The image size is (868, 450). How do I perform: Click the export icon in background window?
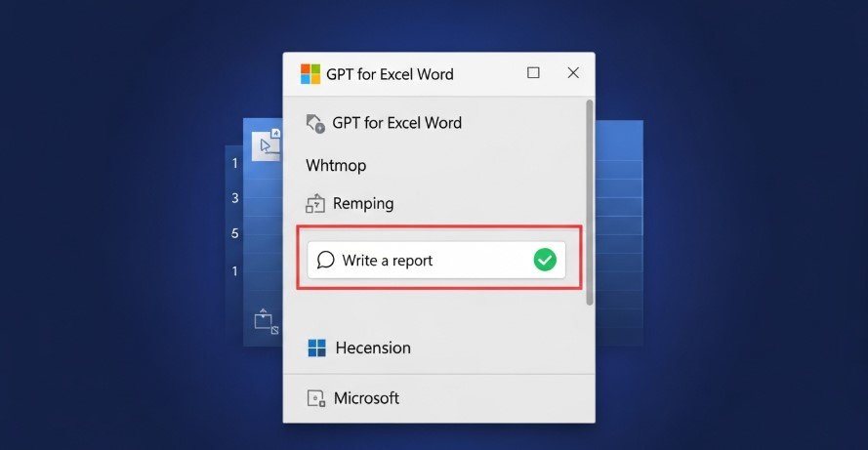coord(266,321)
